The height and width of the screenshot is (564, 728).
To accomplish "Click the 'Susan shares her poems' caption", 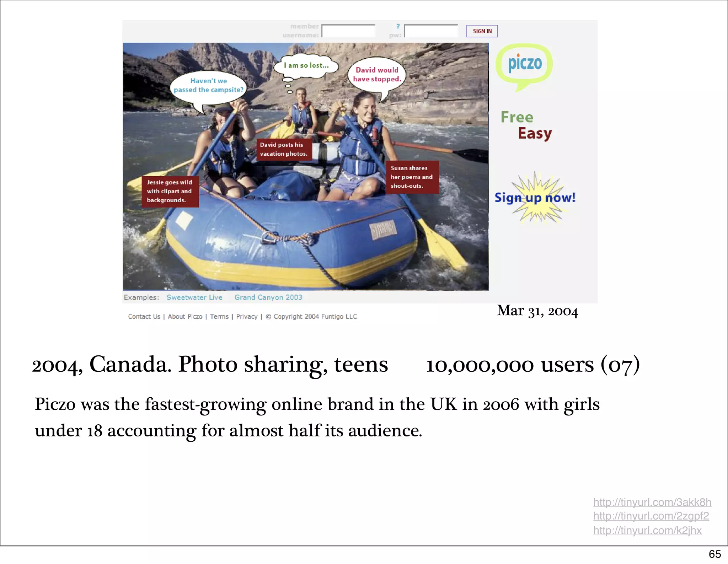I will pos(412,177).
